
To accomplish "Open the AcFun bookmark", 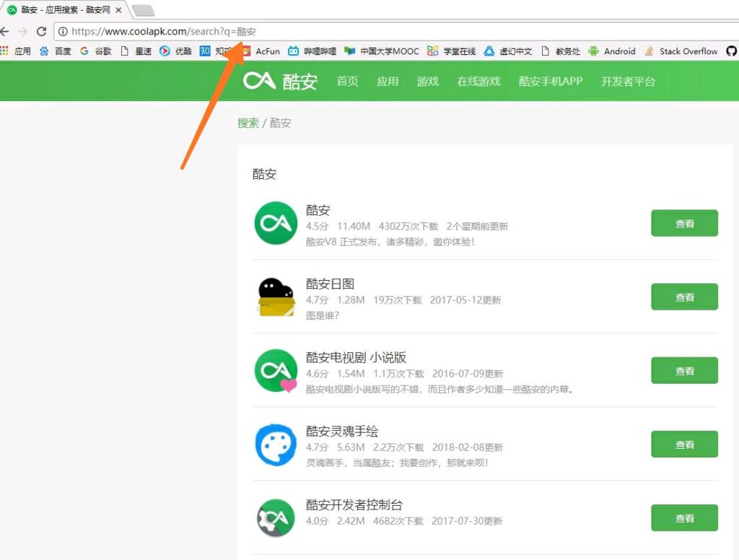I will point(261,51).
